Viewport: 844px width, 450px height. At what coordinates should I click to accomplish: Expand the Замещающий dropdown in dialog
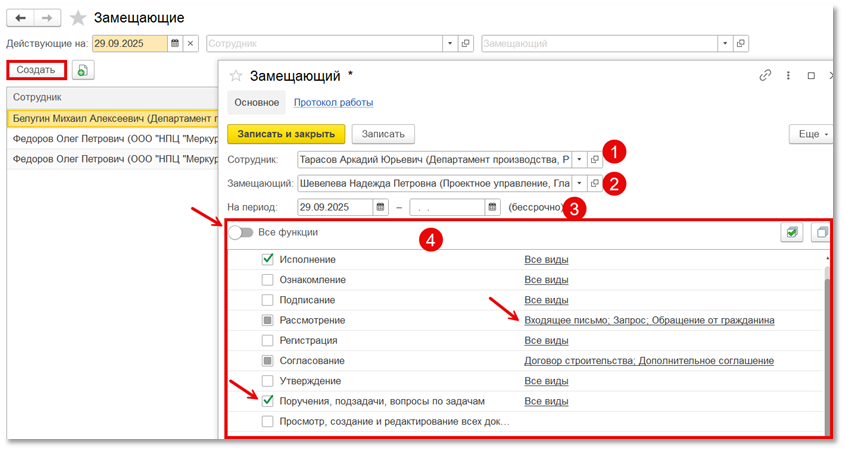pos(578,183)
